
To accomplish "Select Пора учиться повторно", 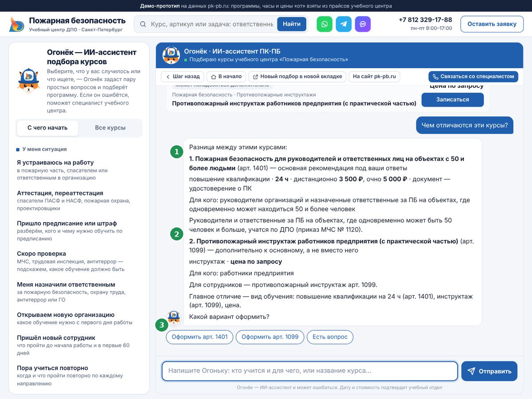I will [78, 375].
